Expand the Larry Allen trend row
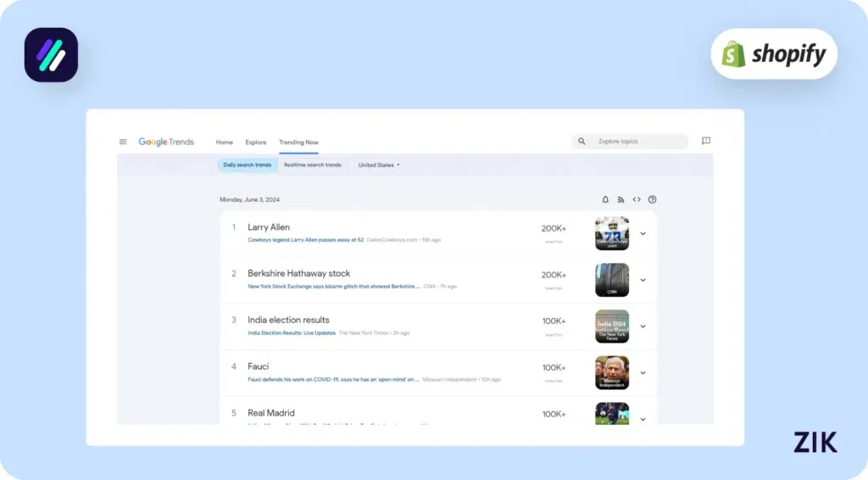 pos(643,233)
